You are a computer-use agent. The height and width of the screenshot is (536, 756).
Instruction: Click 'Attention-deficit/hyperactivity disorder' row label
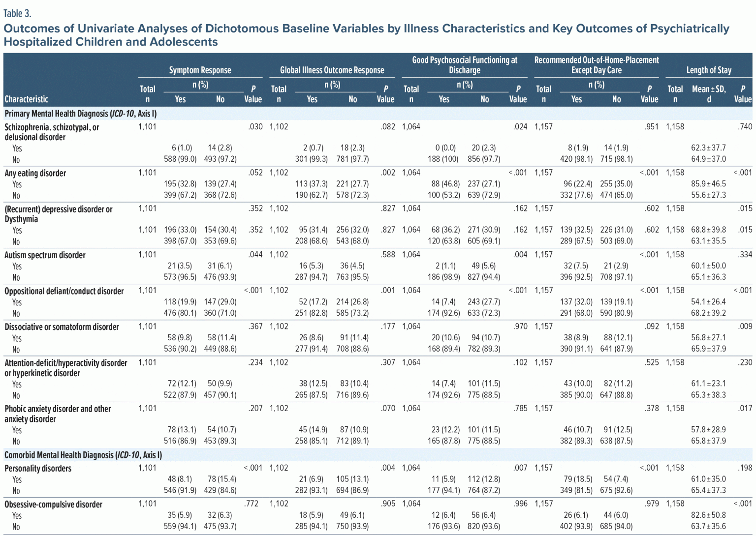(66, 368)
